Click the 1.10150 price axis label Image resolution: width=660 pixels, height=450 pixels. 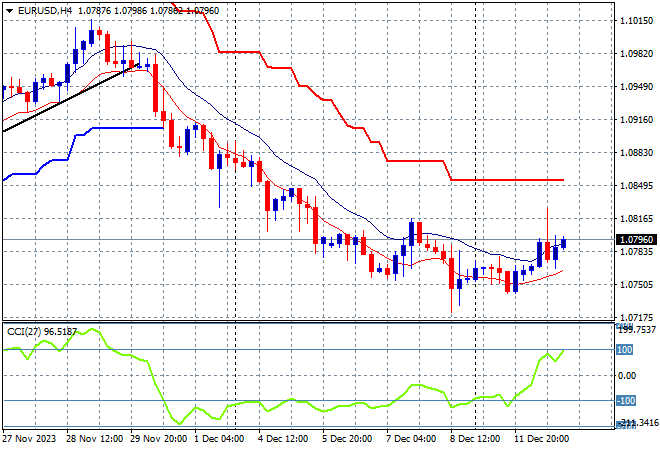tap(632, 20)
